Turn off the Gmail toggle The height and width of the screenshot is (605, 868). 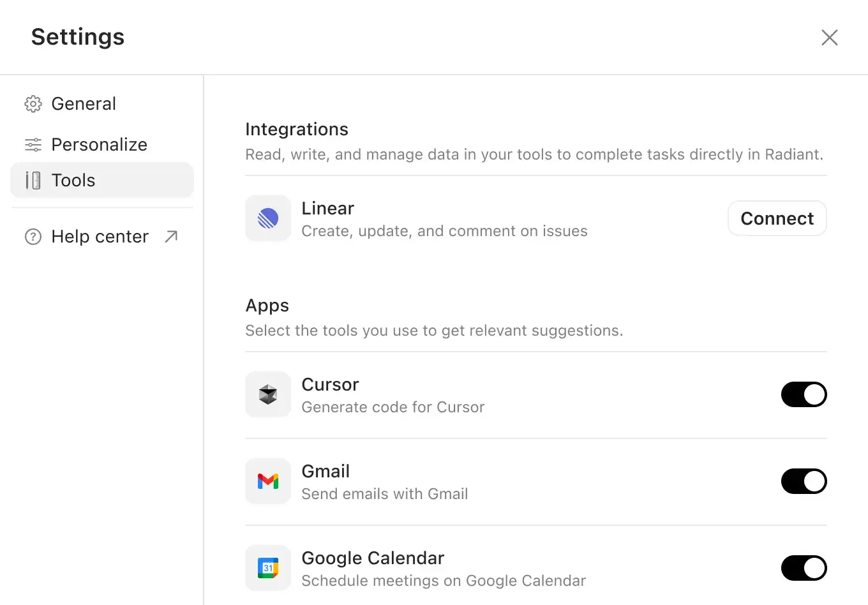point(804,481)
